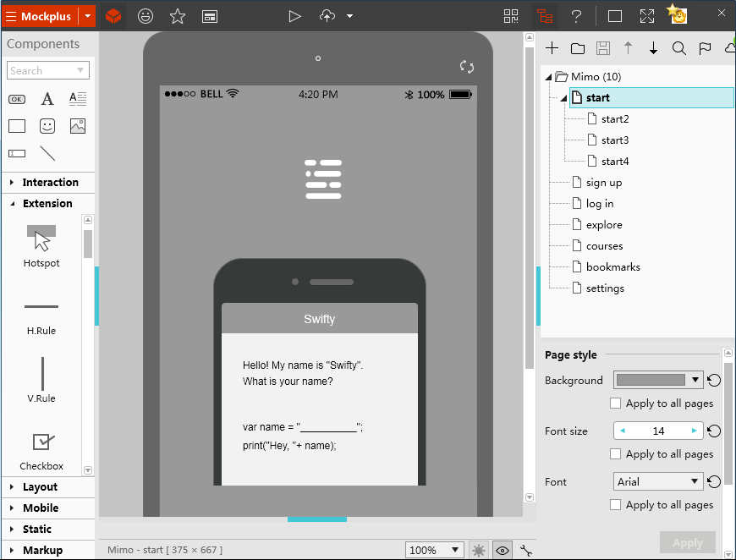Click the starred user avatar icon
The width and height of the screenshot is (736, 560).
(678, 14)
